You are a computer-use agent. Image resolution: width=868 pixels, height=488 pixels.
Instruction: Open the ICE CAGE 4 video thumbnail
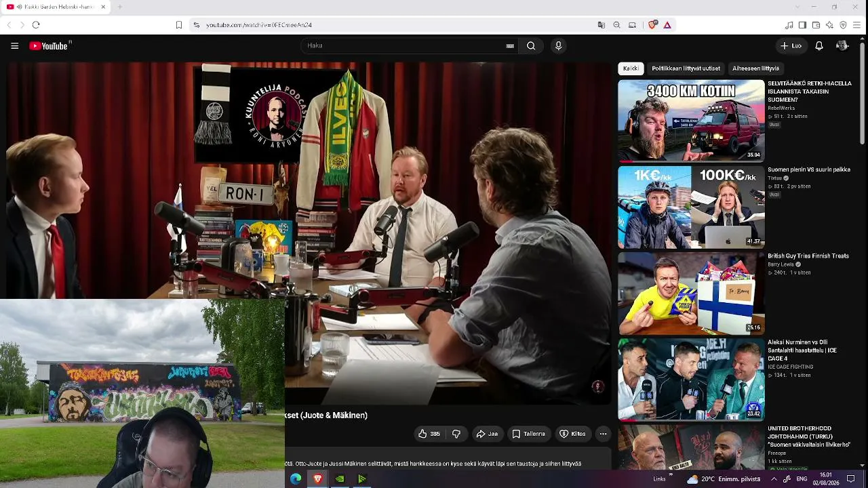[691, 379]
